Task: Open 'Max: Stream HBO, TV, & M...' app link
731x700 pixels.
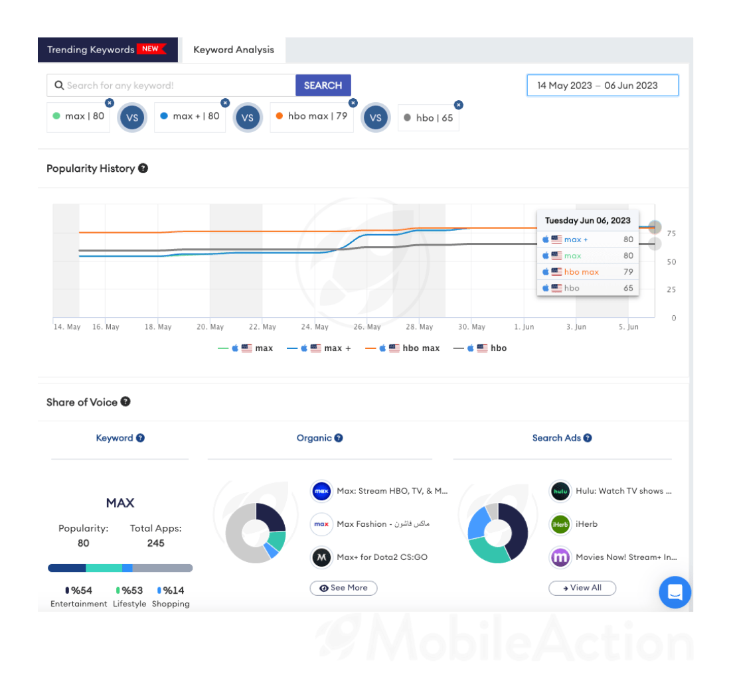Action: (x=392, y=491)
